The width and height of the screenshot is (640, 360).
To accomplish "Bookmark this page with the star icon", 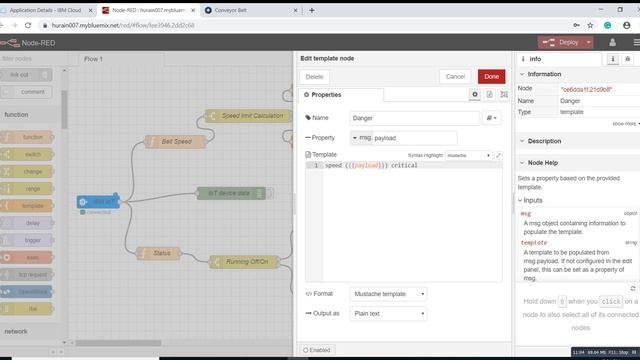I will 590,25.
